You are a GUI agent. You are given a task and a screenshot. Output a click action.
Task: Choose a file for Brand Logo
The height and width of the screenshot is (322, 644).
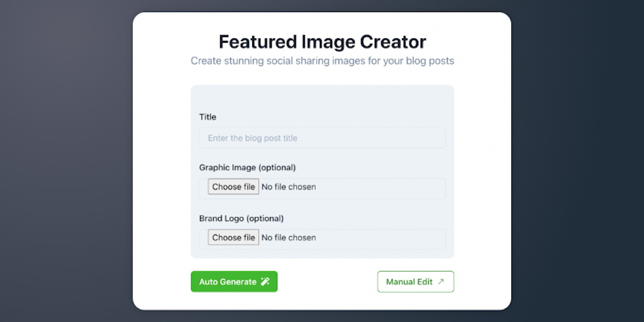(x=233, y=238)
